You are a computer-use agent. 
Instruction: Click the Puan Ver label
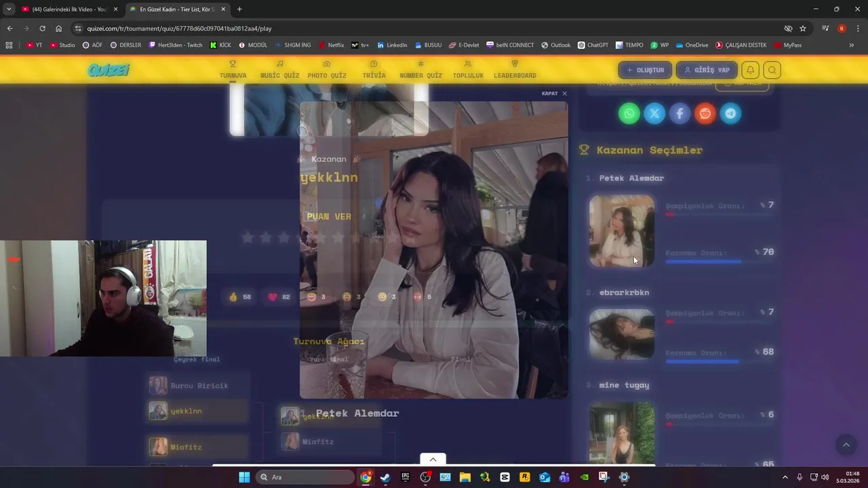[x=329, y=217]
